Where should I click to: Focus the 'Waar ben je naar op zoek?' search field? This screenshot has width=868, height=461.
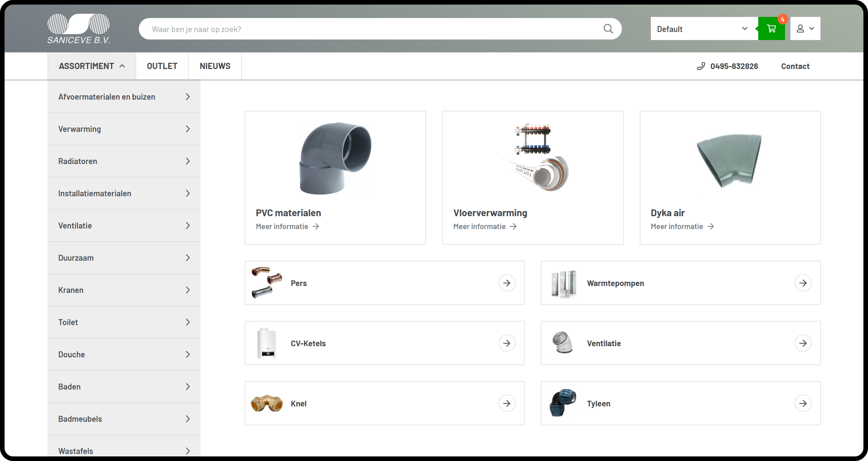[371, 29]
